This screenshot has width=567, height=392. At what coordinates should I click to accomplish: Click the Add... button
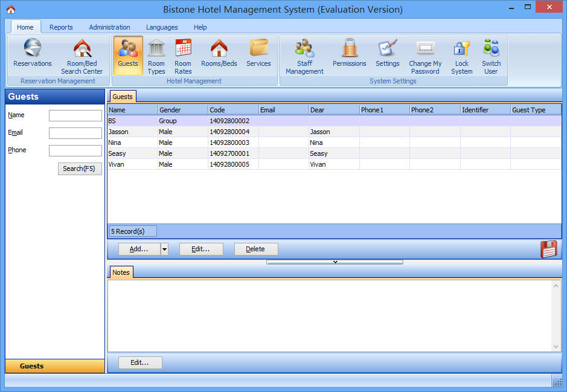click(139, 249)
